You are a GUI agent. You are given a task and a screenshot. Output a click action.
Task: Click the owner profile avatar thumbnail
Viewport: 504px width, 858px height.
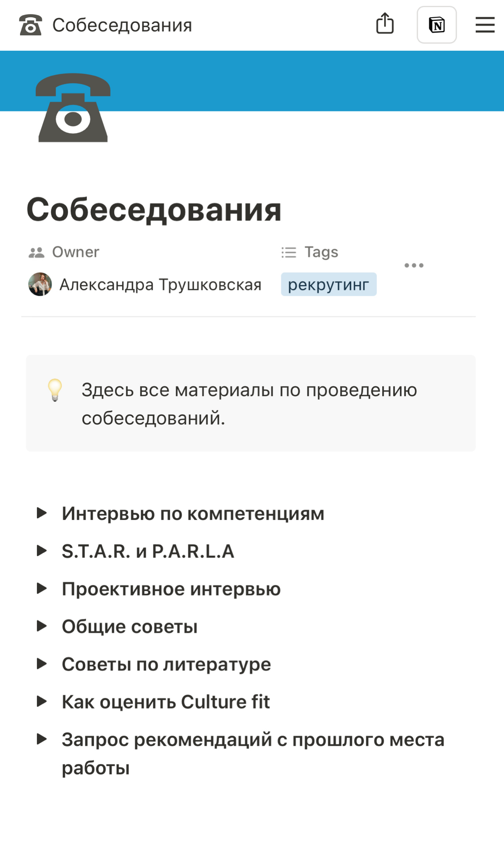point(39,284)
